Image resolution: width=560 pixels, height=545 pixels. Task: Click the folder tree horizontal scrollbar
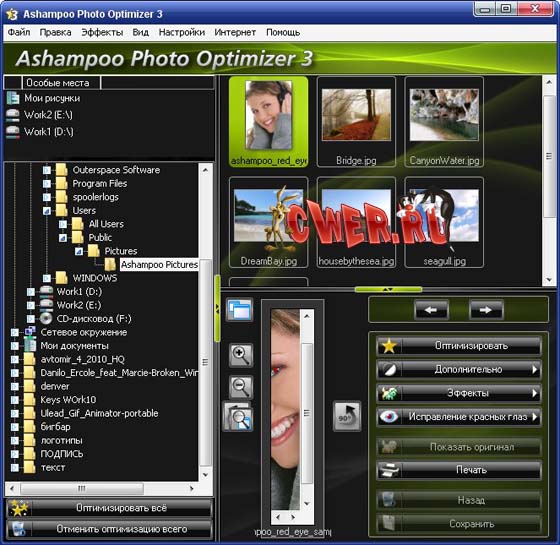(102, 488)
